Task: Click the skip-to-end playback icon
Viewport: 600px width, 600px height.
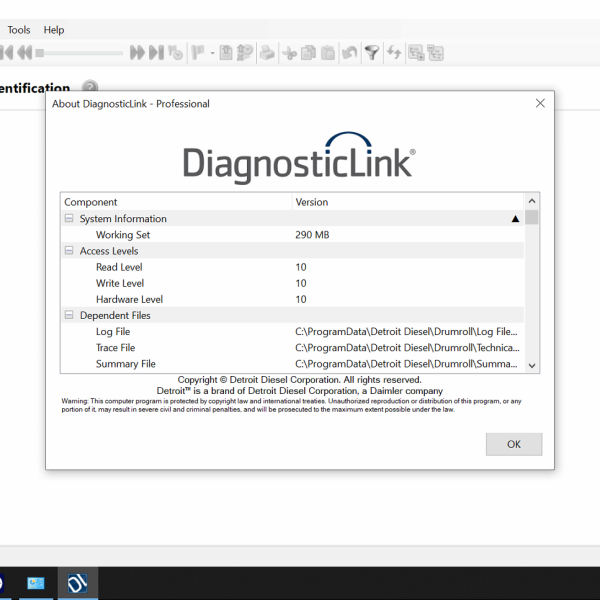Action: point(157,52)
